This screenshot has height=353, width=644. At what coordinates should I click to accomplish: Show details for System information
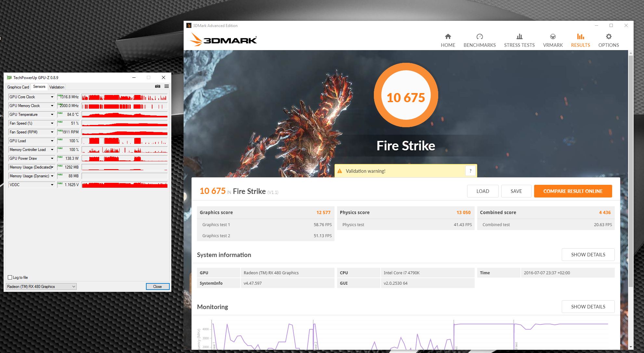(588, 255)
